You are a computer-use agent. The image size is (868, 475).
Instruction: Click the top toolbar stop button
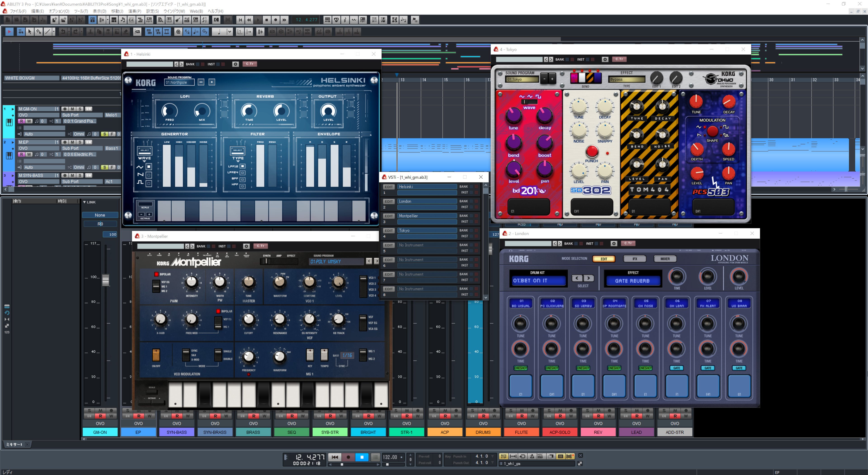point(267,20)
